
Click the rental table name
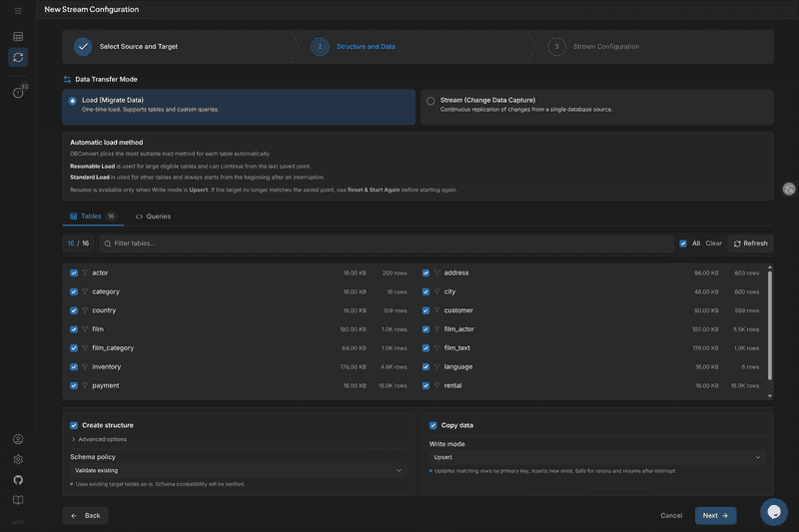pyautogui.click(x=452, y=386)
